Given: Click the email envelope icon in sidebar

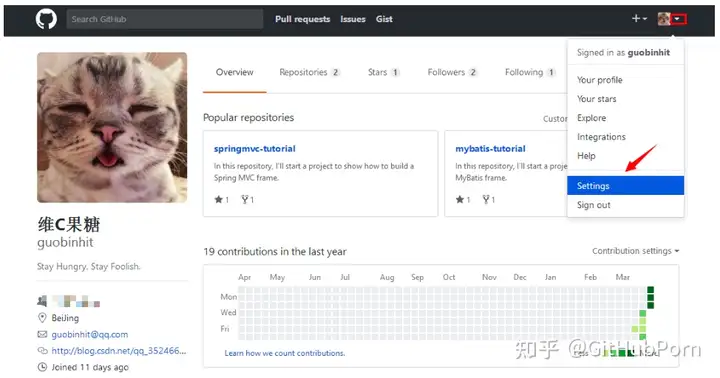Looking at the screenshot, I should click(x=42, y=334).
